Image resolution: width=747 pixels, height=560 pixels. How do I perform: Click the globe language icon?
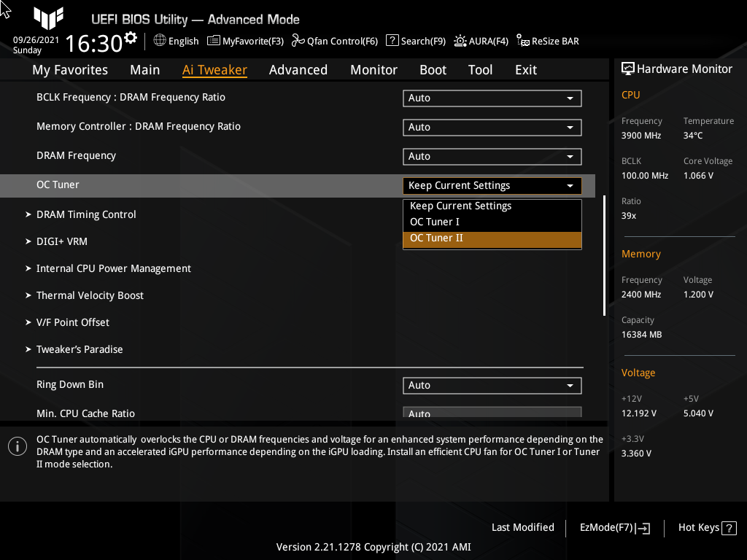[160, 41]
